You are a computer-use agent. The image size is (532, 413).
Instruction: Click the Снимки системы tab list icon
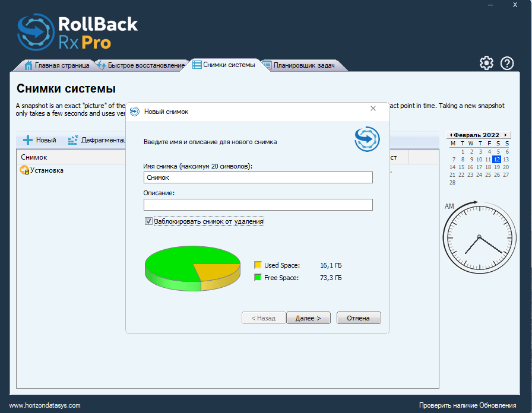(x=197, y=65)
